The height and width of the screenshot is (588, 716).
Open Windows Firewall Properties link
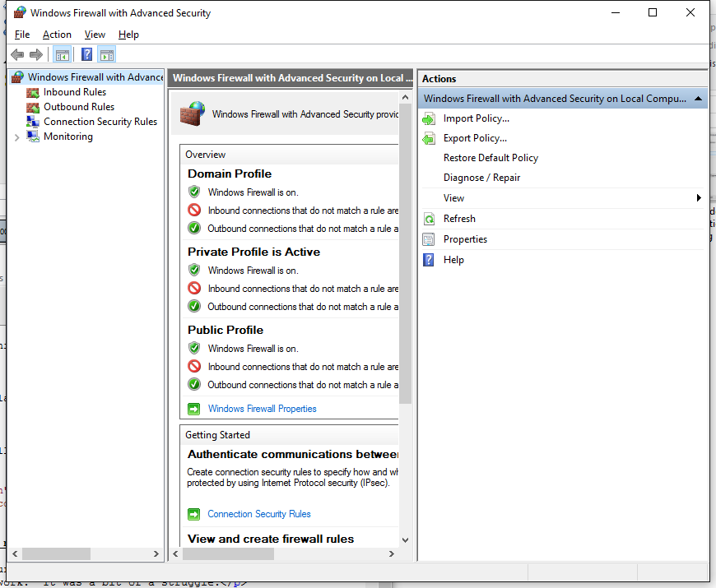pyautogui.click(x=262, y=409)
